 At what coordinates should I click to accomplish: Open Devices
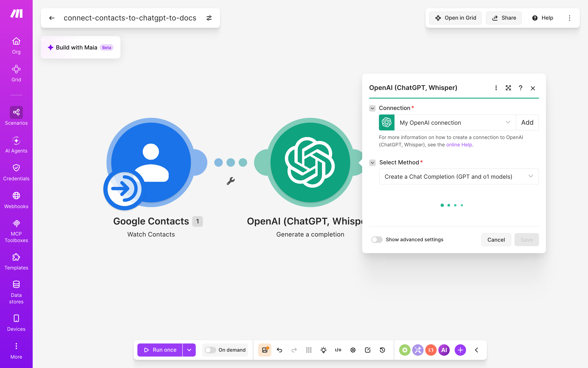tap(16, 323)
